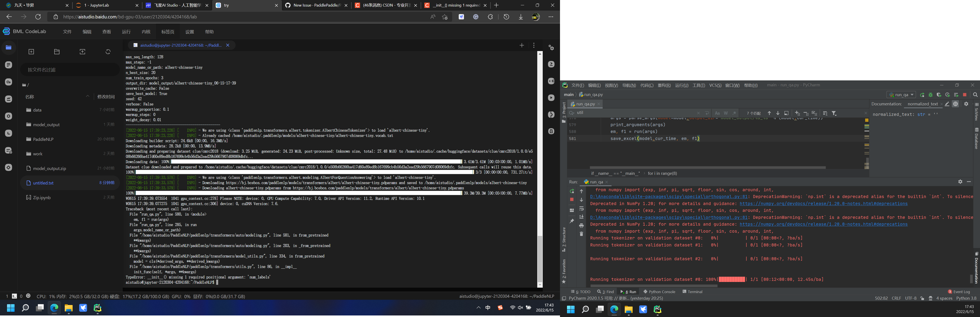
Task: Toggle match case Aa in find bar
Action: tap(717, 113)
